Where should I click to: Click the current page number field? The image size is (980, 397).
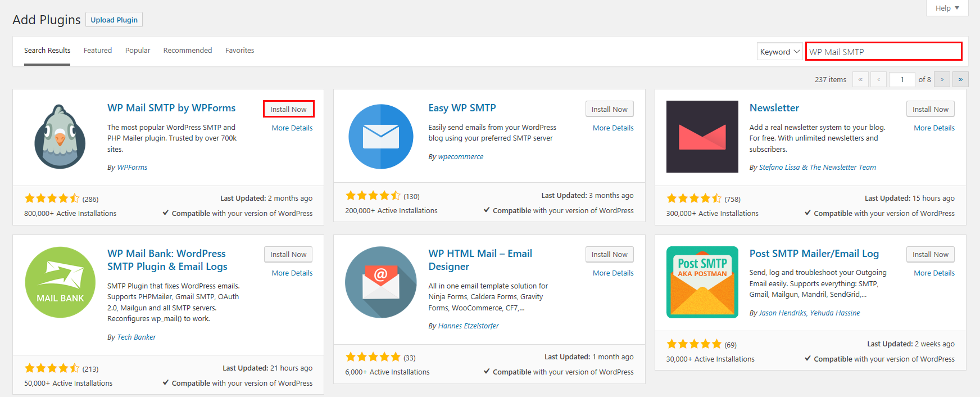pos(902,79)
